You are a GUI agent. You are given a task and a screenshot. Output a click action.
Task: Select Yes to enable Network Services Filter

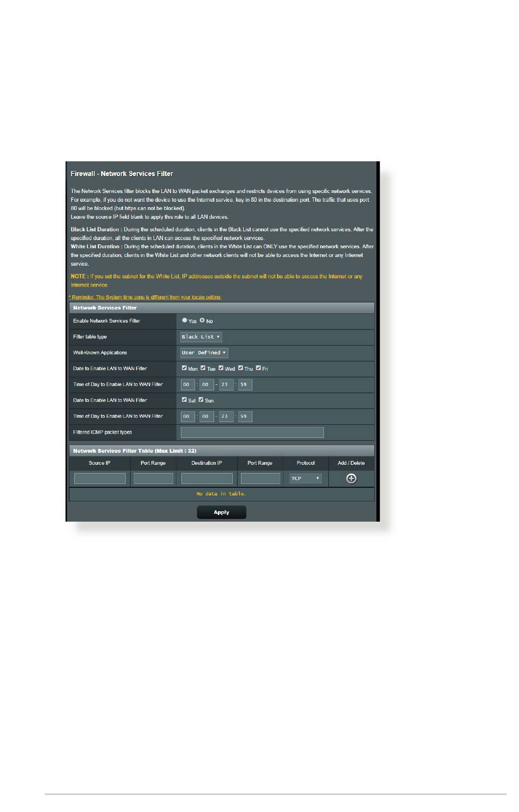185,320
